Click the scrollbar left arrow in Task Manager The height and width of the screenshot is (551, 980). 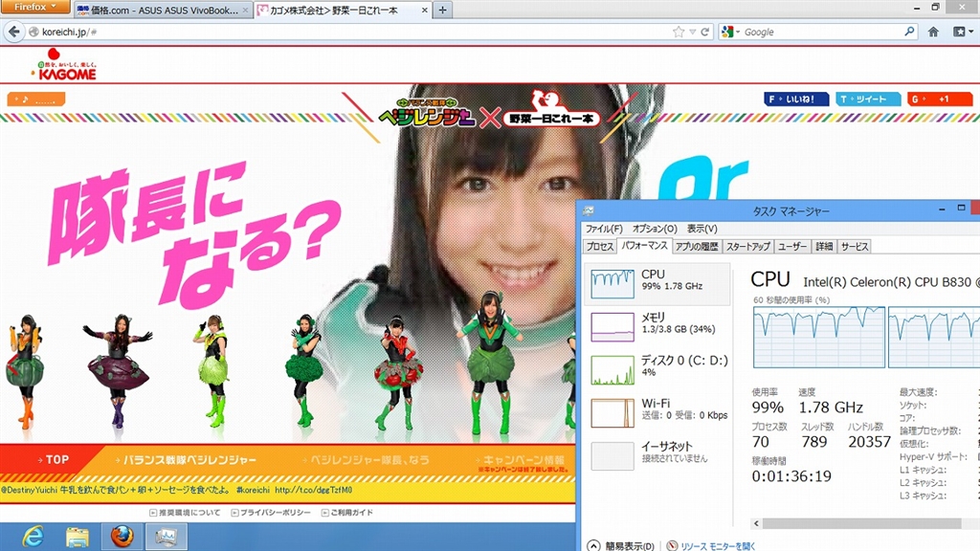click(756, 523)
